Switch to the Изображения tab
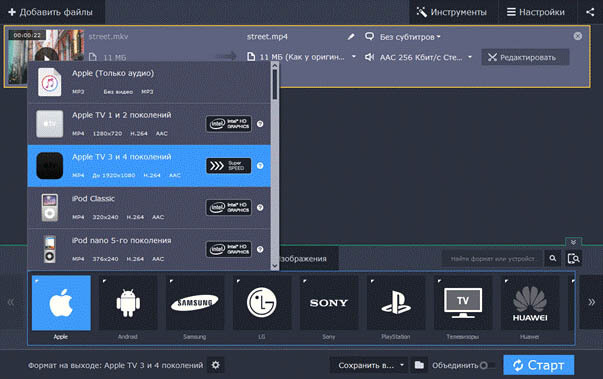Image resolution: width=603 pixels, height=379 pixels. tap(308, 259)
